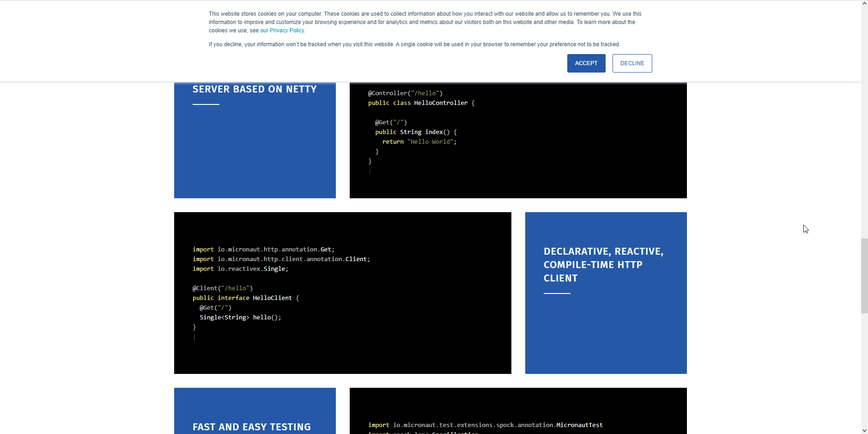Viewport: 868px width, 434px height.
Task: Click the 'Declarative, Reactive, Compile-Time HTTP Client' heading
Action: point(603,265)
